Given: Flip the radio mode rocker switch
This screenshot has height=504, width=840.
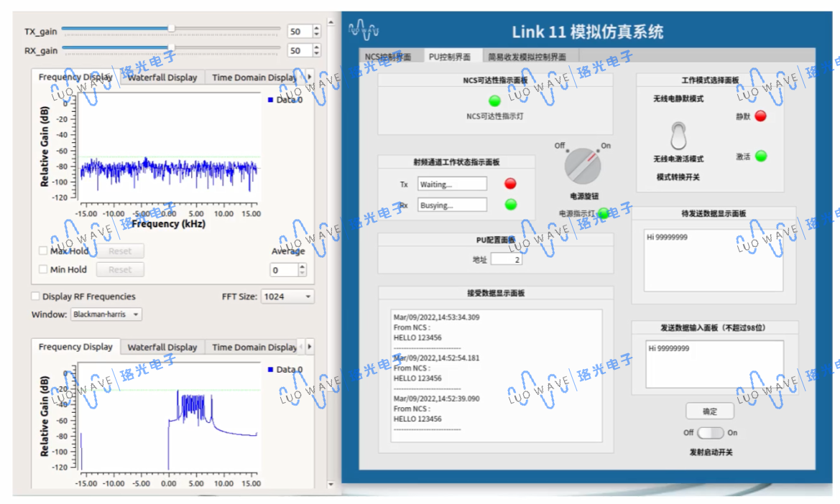Looking at the screenshot, I should coord(678,134).
